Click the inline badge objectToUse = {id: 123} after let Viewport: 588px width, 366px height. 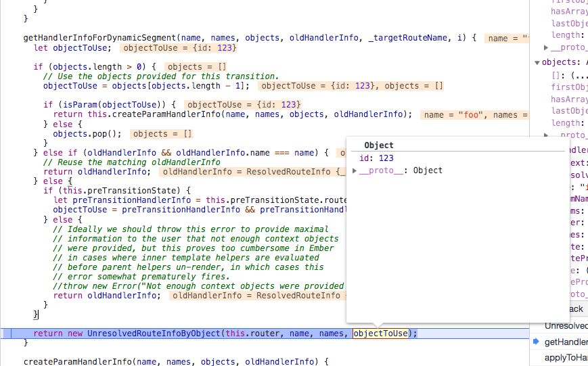tap(179, 48)
